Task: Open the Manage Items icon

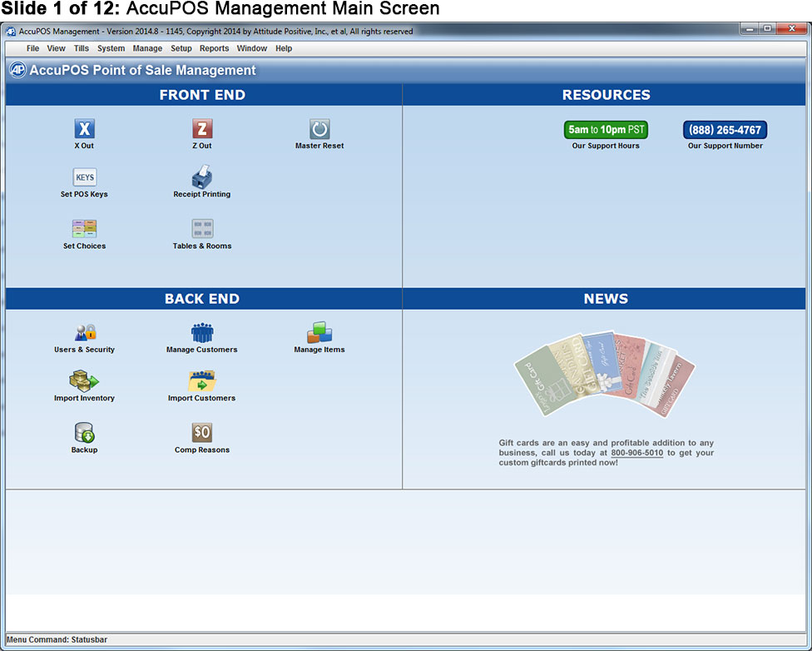Action: pyautogui.click(x=319, y=332)
